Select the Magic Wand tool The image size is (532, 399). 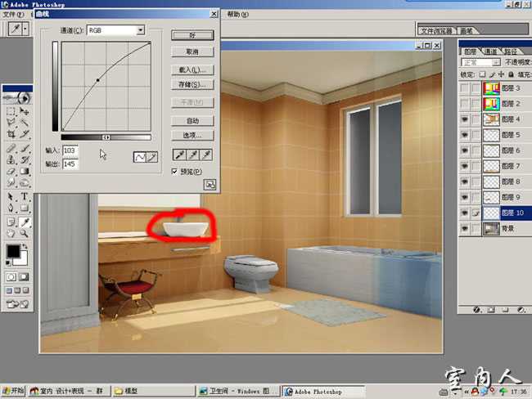click(24, 123)
